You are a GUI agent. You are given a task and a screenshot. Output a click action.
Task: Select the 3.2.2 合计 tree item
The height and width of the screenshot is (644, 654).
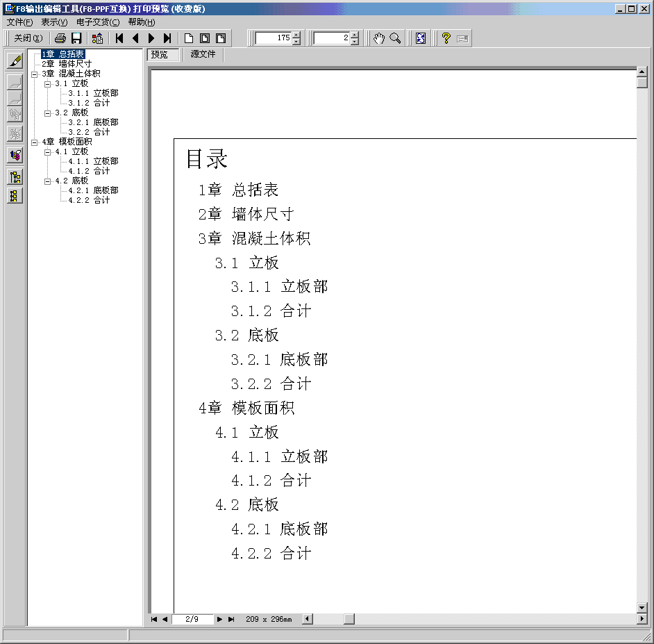point(89,132)
